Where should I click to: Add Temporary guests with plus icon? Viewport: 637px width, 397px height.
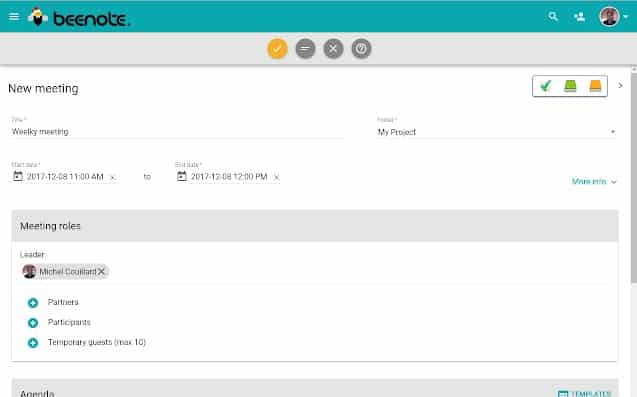click(x=33, y=343)
